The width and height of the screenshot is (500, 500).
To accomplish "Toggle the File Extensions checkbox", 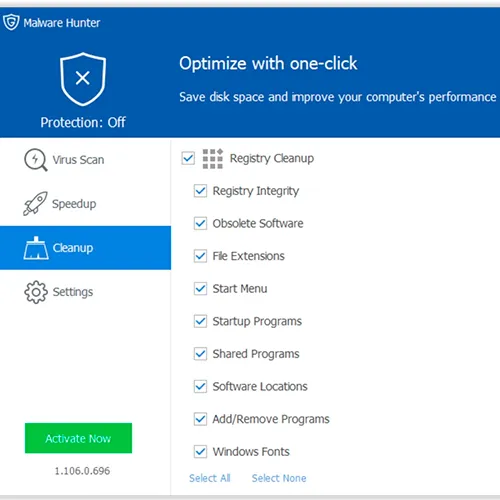I will [200, 256].
